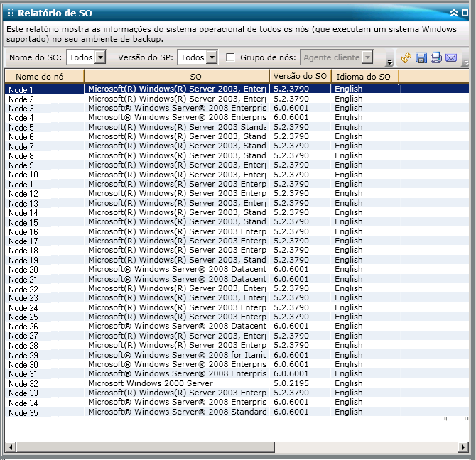This screenshot has width=476, height=460.
Task: Select the Node 22 row
Action: [237, 288]
